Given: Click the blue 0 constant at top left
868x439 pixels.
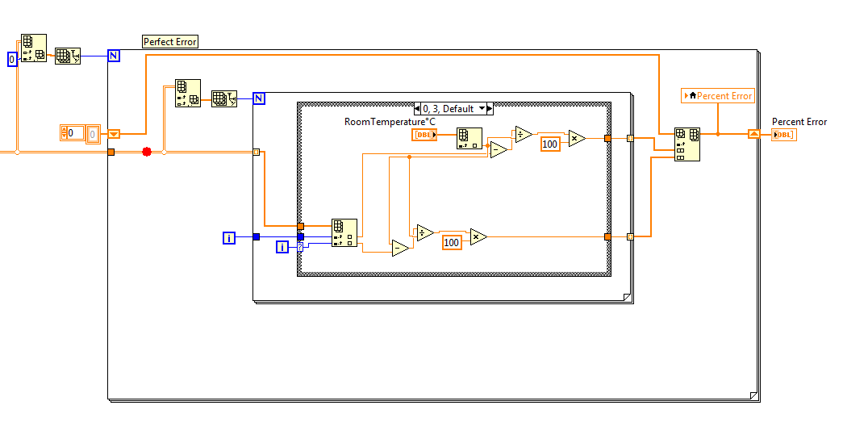Looking at the screenshot, I should point(12,59).
